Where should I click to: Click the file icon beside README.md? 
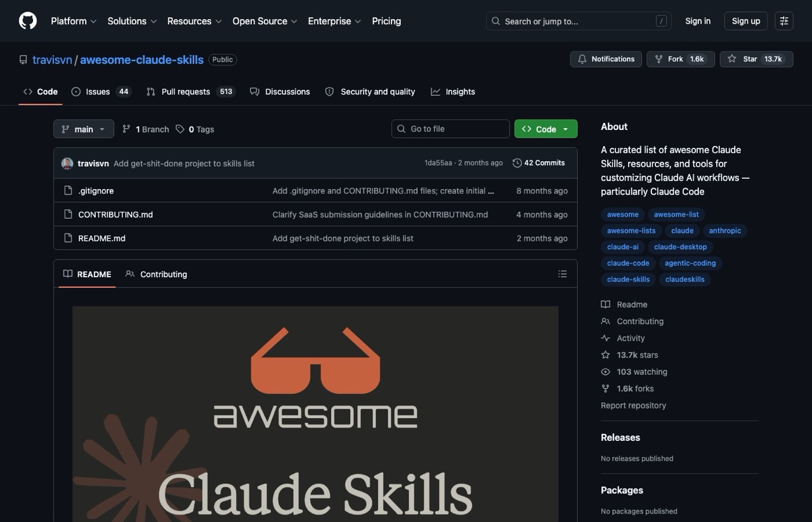point(68,238)
